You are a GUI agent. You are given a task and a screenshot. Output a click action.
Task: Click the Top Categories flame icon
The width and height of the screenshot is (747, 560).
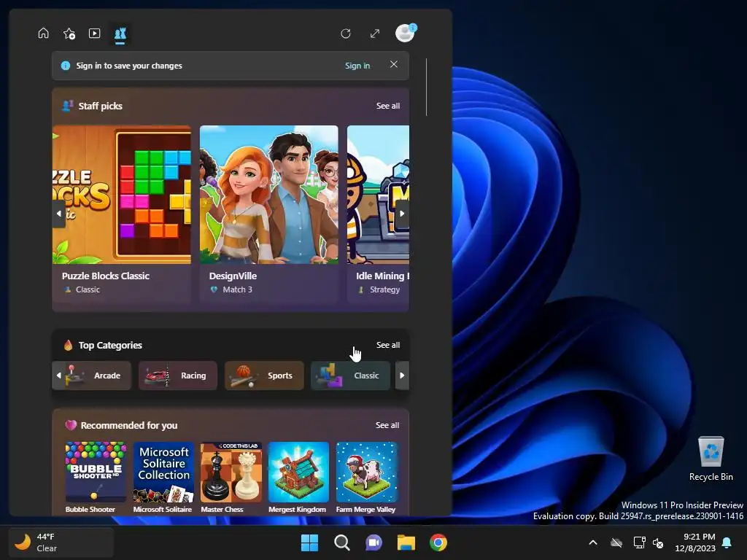pyautogui.click(x=68, y=345)
